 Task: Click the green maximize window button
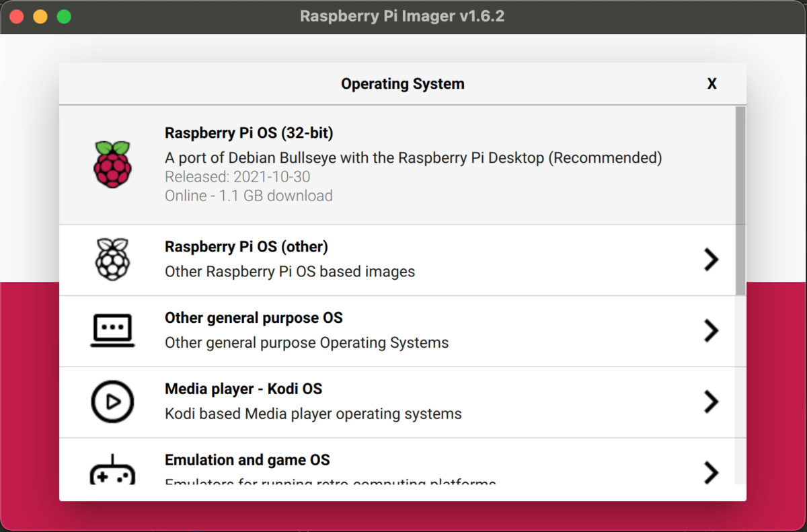(x=64, y=17)
